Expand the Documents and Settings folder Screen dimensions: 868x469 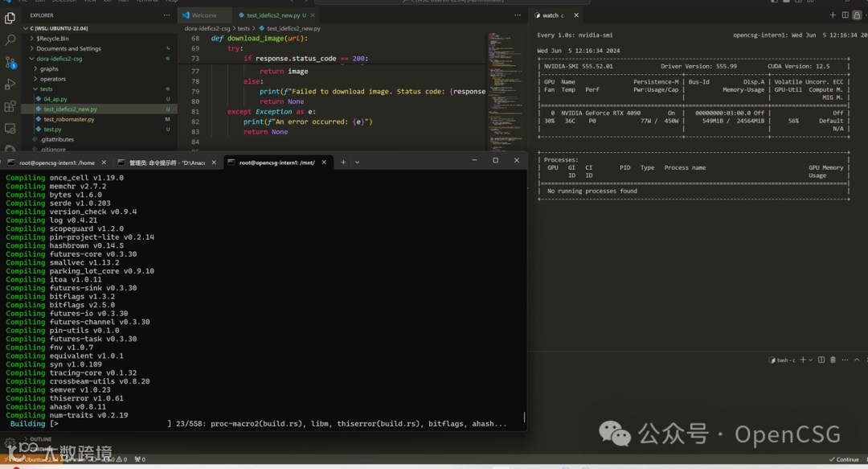pos(68,49)
